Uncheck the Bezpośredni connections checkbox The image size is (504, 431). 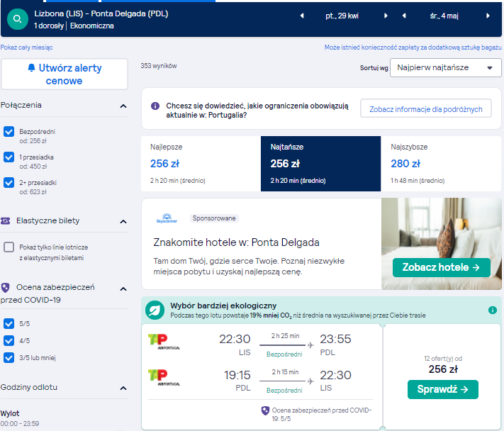click(9, 131)
